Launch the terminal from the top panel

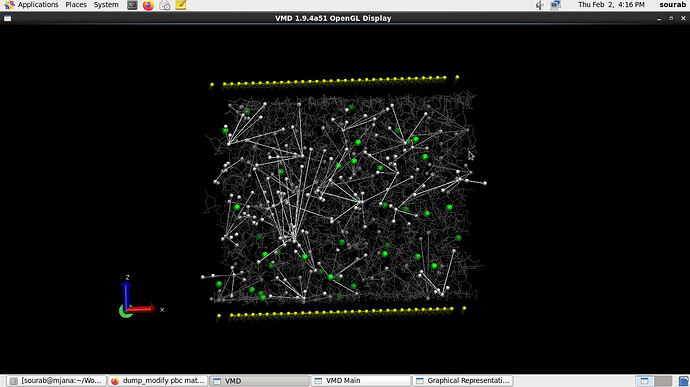(x=132, y=5)
